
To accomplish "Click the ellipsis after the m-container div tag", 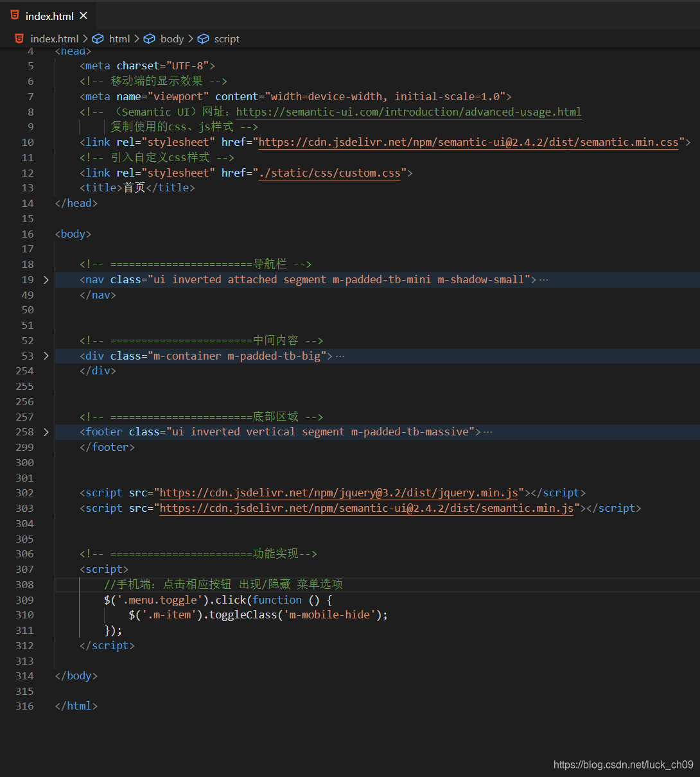I will [340, 356].
